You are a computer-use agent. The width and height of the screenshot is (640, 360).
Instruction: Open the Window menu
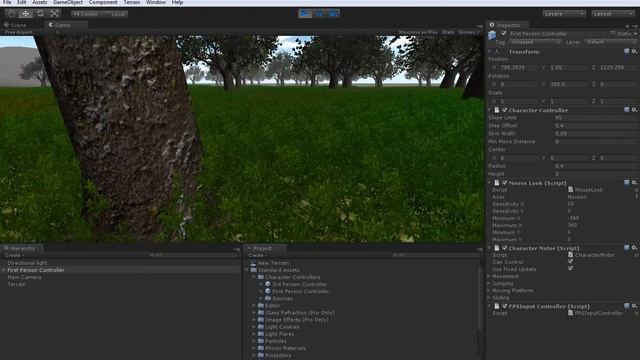click(156, 2)
